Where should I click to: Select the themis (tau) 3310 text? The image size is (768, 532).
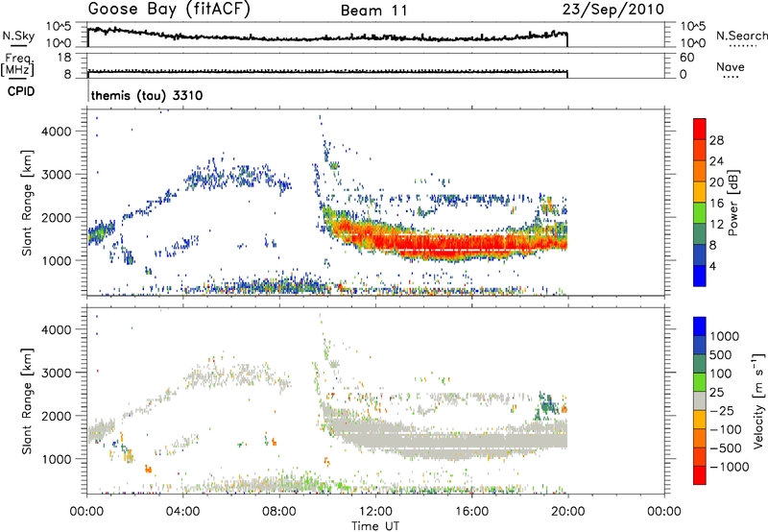147,95
